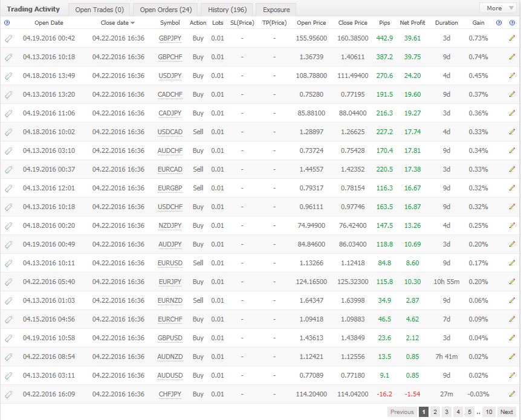Click the attachment icon on the AUDNZD row

coord(8,357)
